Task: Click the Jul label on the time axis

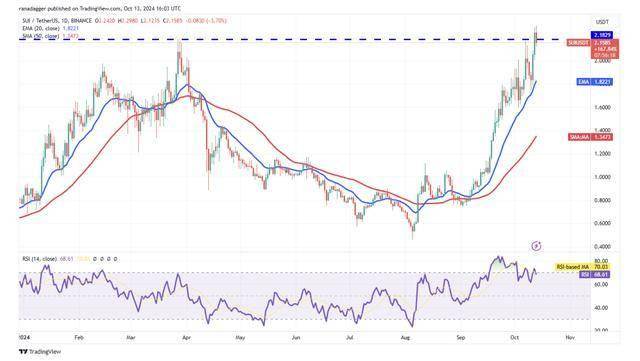Action: pos(349,338)
